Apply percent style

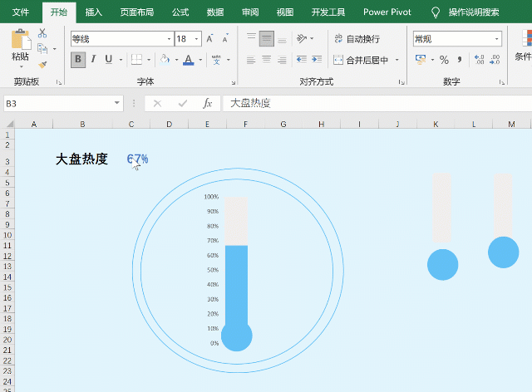[x=444, y=60]
